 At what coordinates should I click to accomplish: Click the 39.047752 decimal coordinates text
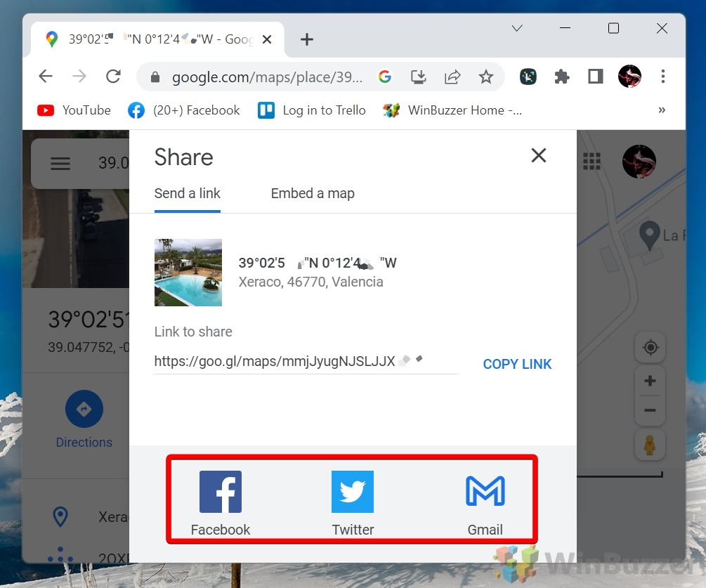coord(89,347)
